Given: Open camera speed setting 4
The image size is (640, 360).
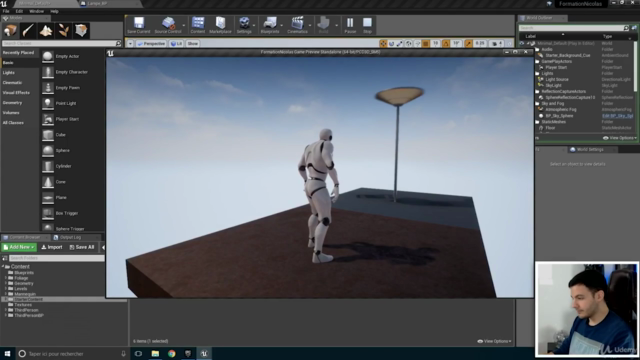Looking at the screenshot, I should point(497,44).
